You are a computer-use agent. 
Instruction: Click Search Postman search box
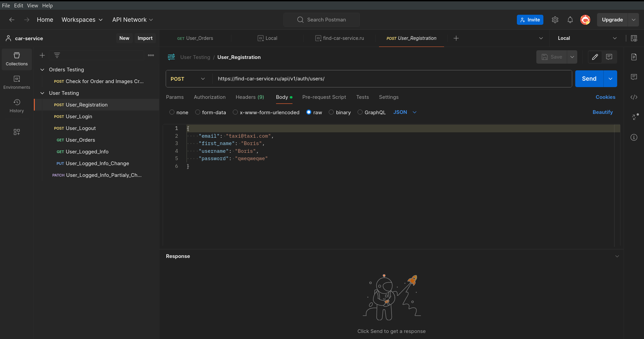point(322,20)
